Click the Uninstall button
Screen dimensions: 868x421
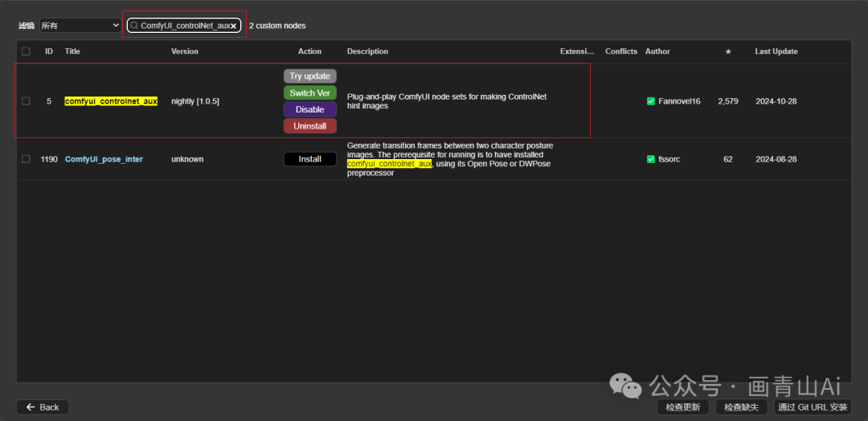point(310,126)
